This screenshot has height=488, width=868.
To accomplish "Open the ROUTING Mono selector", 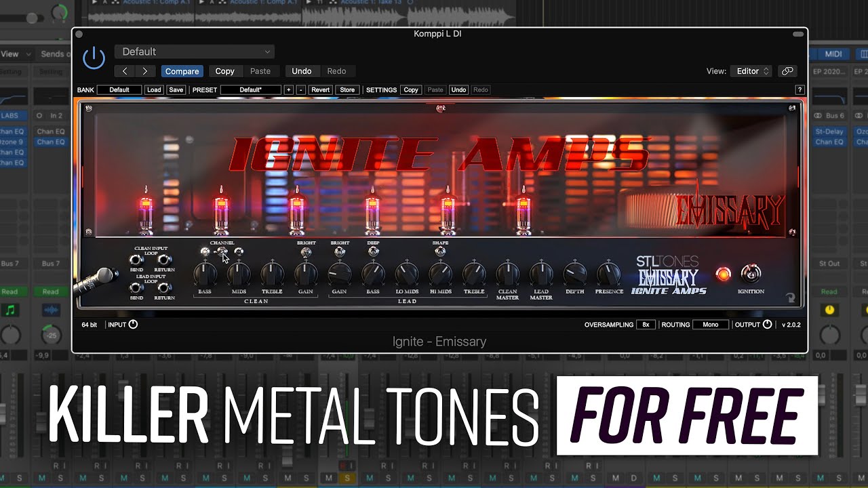I will pos(711,325).
